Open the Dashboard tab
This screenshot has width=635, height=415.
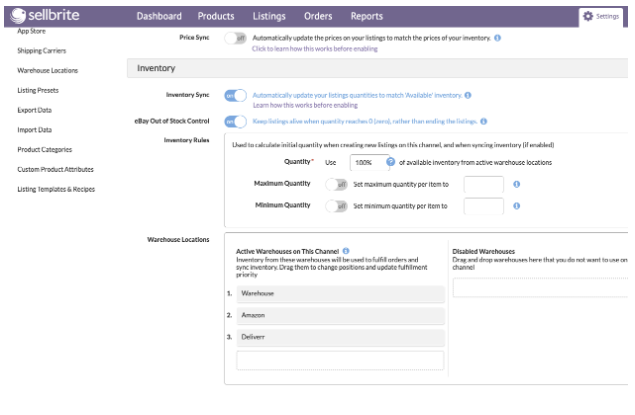coord(159,16)
